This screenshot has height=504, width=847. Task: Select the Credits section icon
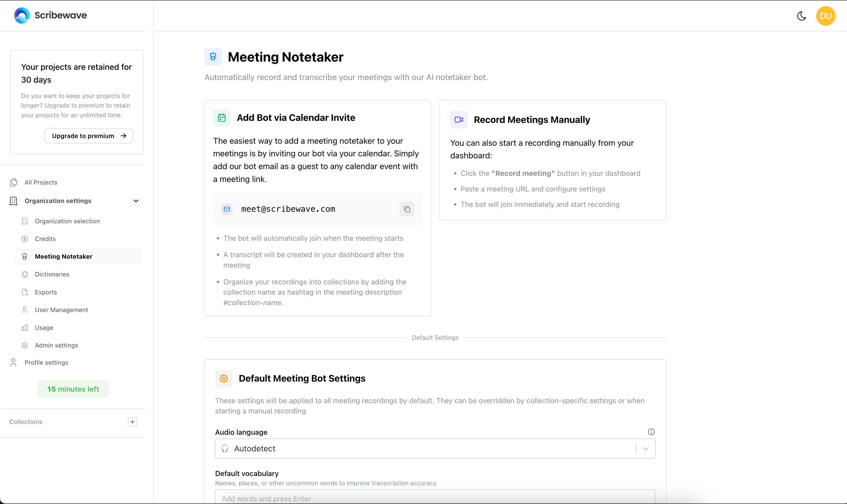tap(25, 239)
